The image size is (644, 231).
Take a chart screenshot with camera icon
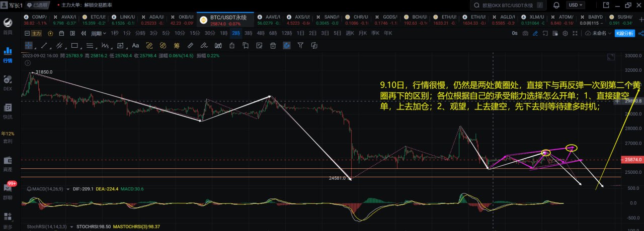(x=525, y=33)
